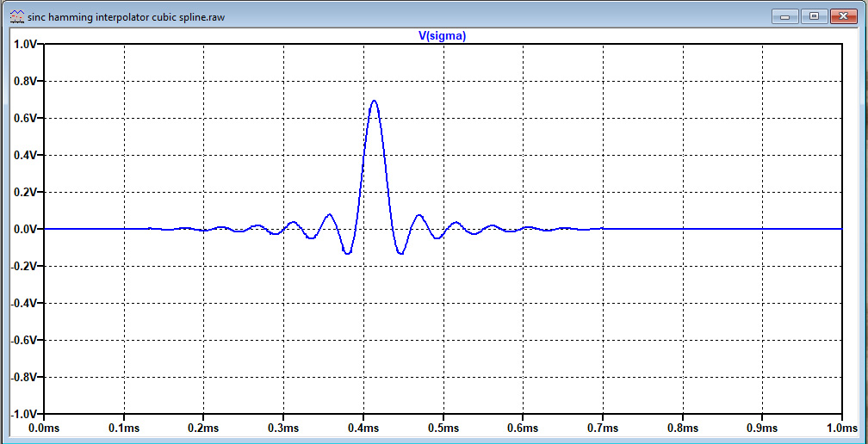Screen dimensions: 868x444
Task: Click the 0.8V vertical axis label
Action: tap(26, 81)
